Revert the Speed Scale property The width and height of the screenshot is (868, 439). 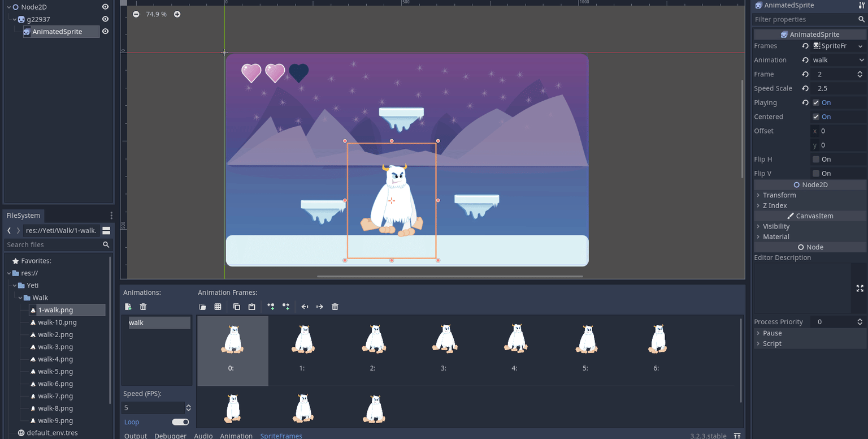point(805,88)
